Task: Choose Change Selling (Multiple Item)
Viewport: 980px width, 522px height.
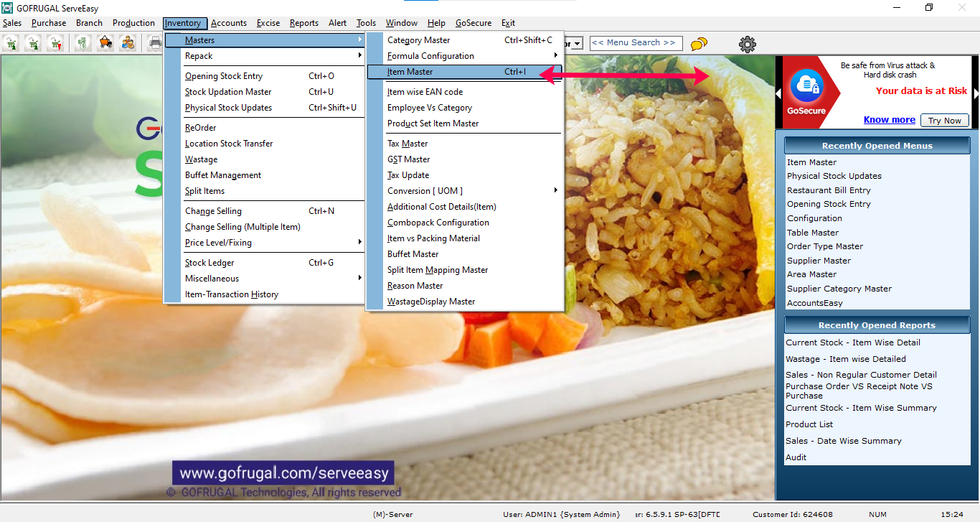Action: point(265,227)
